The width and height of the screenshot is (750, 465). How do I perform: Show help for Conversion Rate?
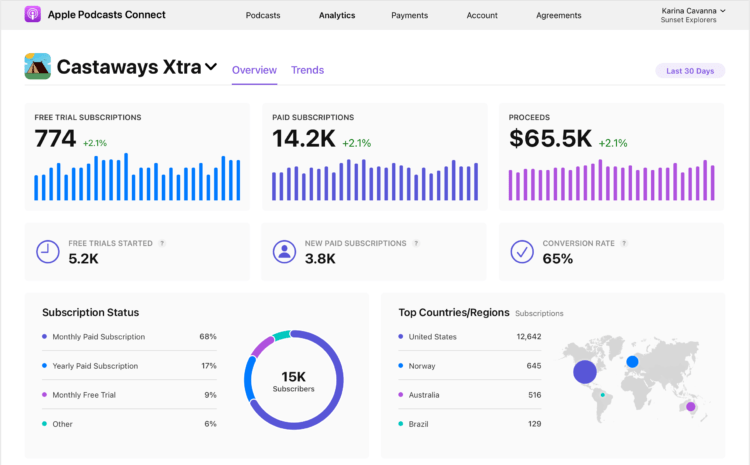(x=624, y=243)
